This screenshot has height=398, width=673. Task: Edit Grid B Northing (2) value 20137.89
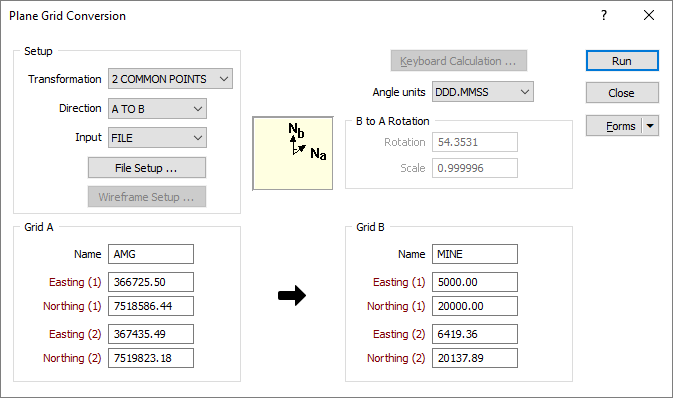click(475, 358)
